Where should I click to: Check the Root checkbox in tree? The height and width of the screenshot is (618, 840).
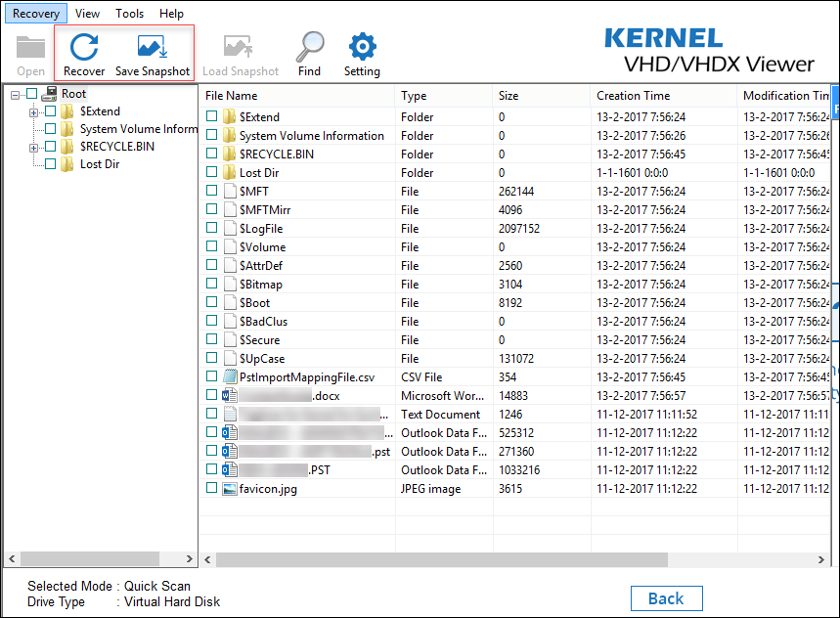(32, 94)
